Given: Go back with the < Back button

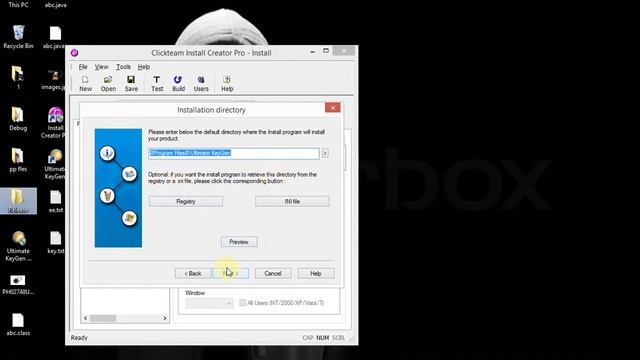Looking at the screenshot, I should point(193,273).
